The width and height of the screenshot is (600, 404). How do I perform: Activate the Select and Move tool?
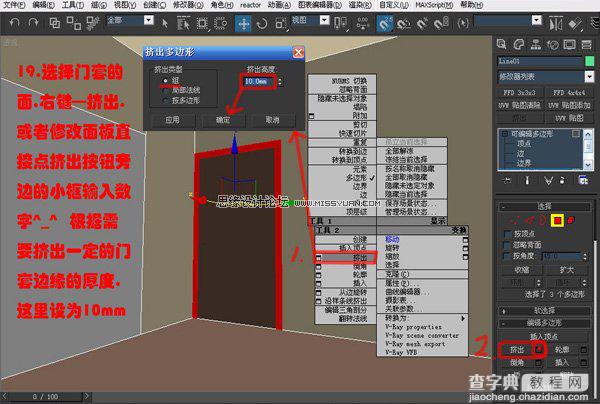243,24
